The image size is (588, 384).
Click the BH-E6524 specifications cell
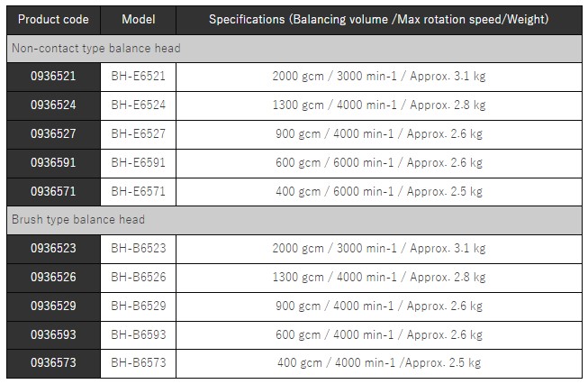pyautogui.click(x=378, y=105)
